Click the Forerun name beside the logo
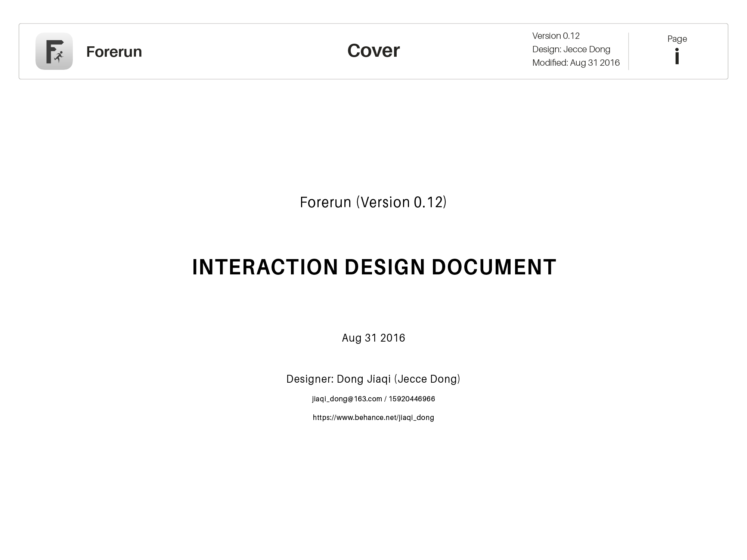This screenshot has width=747, height=560. (x=114, y=52)
